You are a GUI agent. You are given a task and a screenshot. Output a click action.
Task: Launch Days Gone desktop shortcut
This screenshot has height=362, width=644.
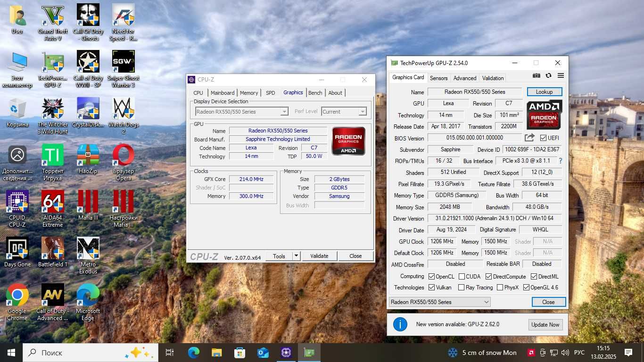tap(17, 252)
